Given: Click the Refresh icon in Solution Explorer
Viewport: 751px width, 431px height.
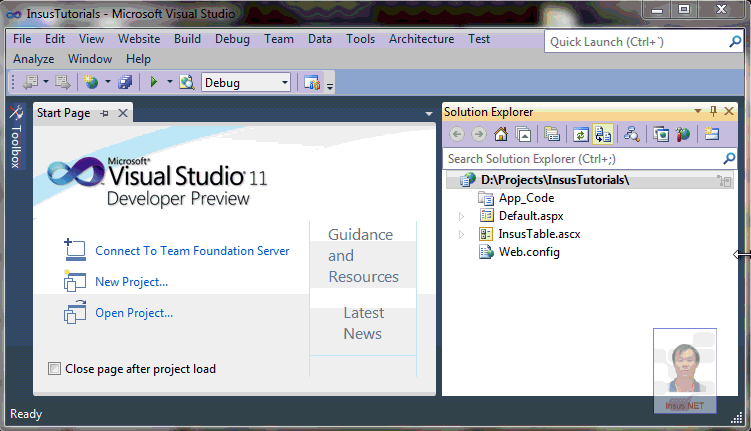Looking at the screenshot, I should [580, 134].
